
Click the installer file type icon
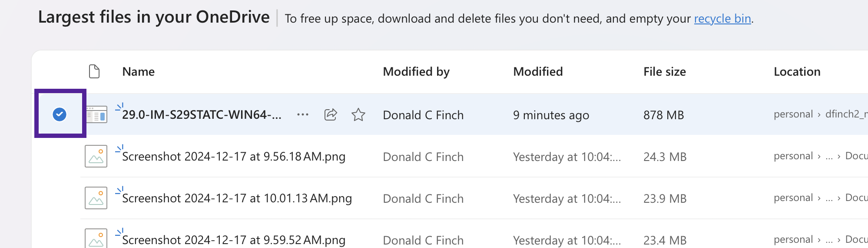[96, 115]
